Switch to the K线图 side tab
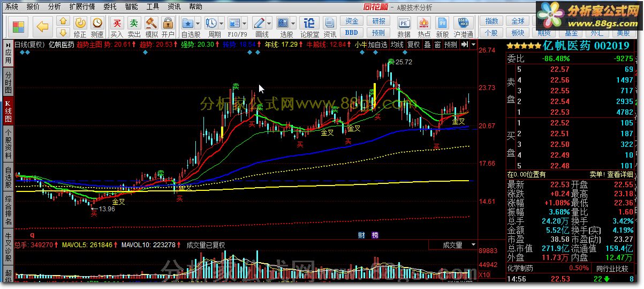Image resolution: width=644 pixels, height=289 pixels. (x=8, y=111)
